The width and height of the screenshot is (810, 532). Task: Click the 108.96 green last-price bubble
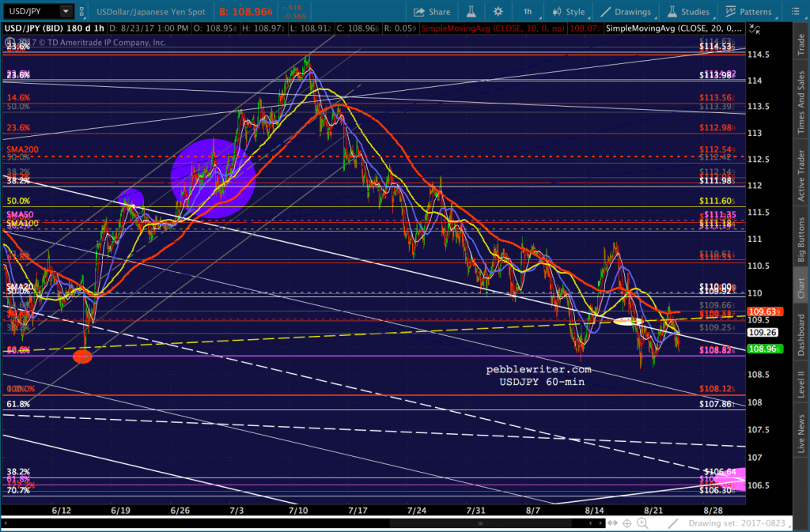pyautogui.click(x=765, y=349)
